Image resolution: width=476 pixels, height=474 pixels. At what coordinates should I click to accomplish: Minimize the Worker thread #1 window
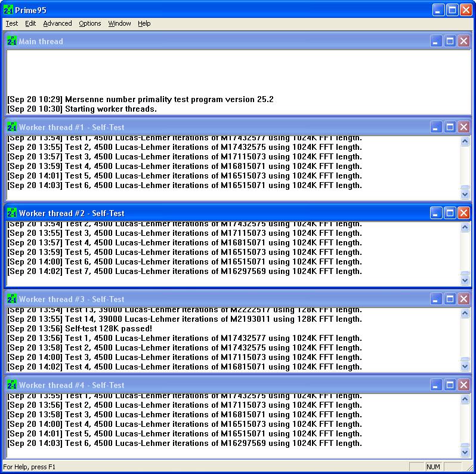pyautogui.click(x=435, y=127)
